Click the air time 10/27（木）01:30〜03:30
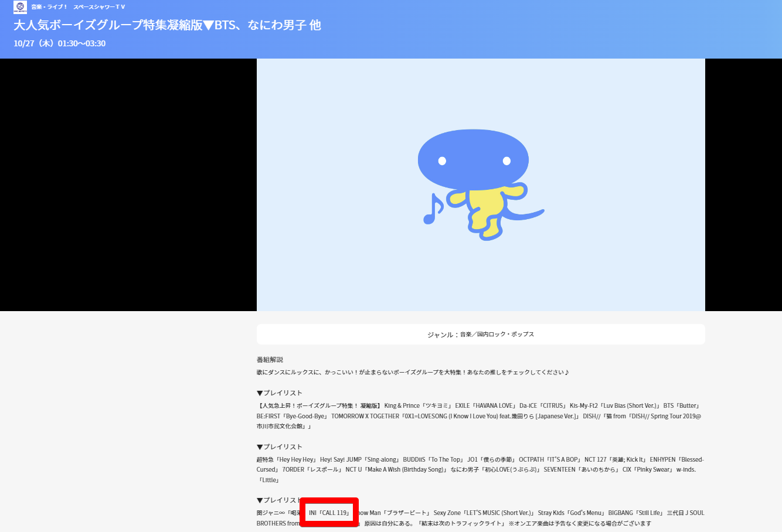Viewport: 782px width, 532px height. tap(60, 43)
